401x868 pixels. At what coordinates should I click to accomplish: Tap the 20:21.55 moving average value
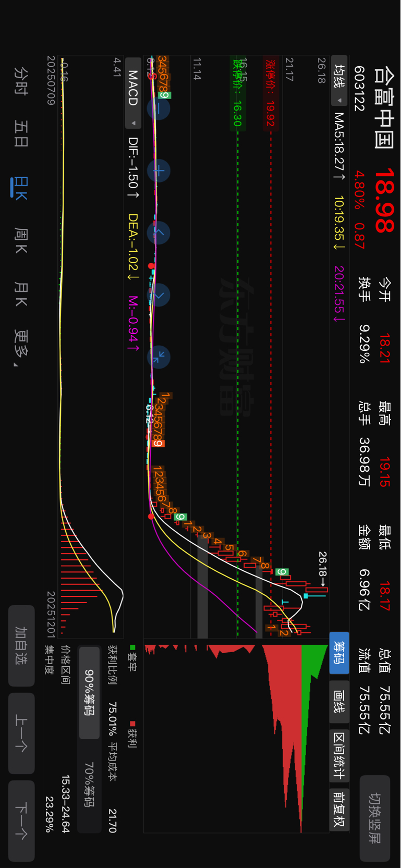pos(339,294)
